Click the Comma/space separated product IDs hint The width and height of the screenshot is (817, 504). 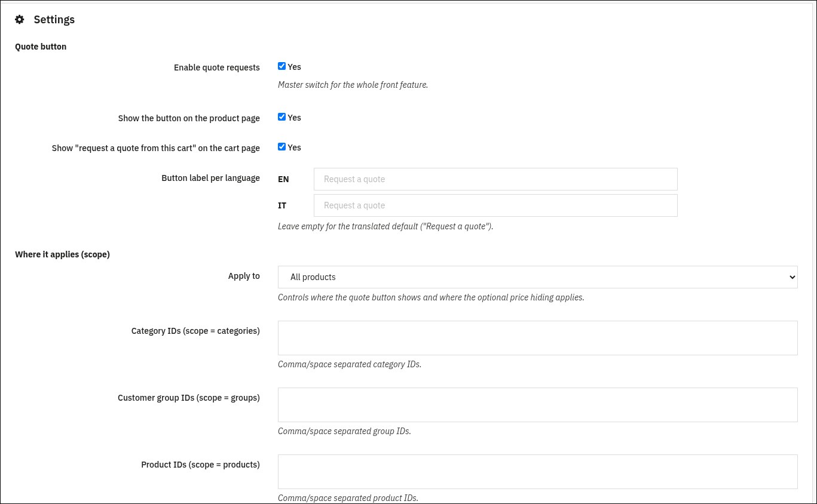348,498
